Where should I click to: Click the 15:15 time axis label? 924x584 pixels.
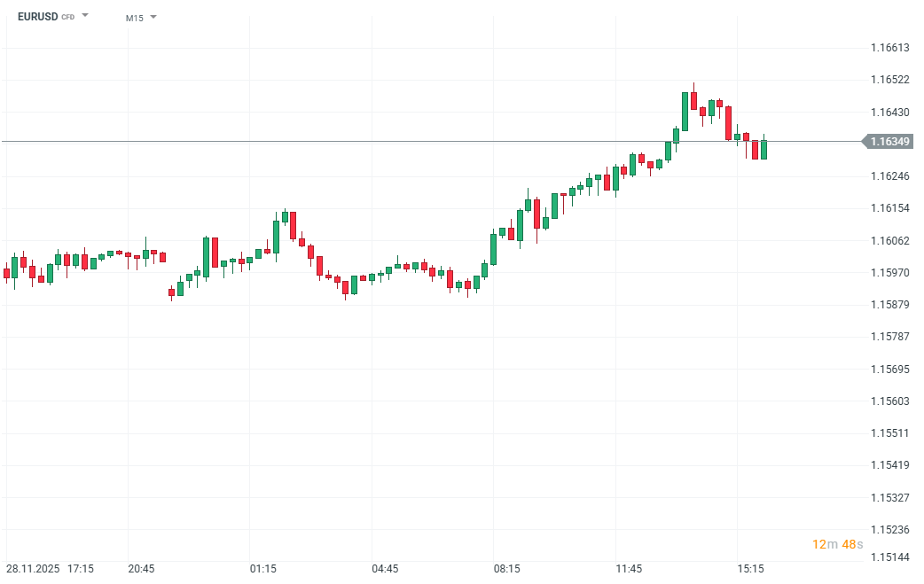(751, 568)
